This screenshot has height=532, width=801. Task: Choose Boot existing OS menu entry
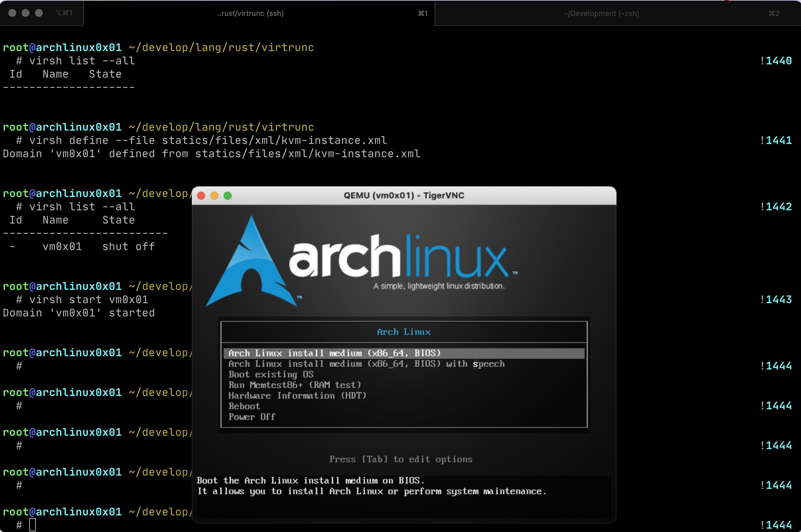[271, 374]
